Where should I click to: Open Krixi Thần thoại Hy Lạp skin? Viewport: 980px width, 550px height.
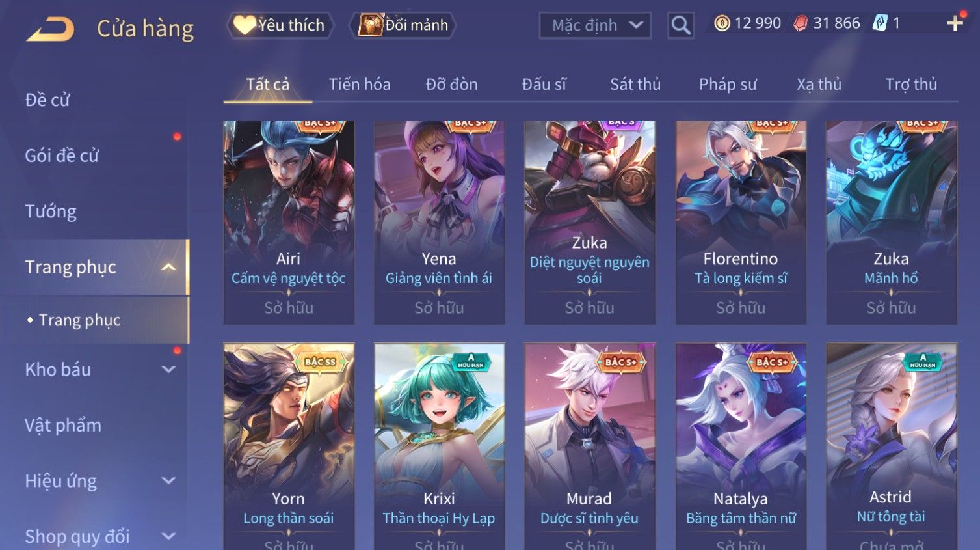point(439,447)
